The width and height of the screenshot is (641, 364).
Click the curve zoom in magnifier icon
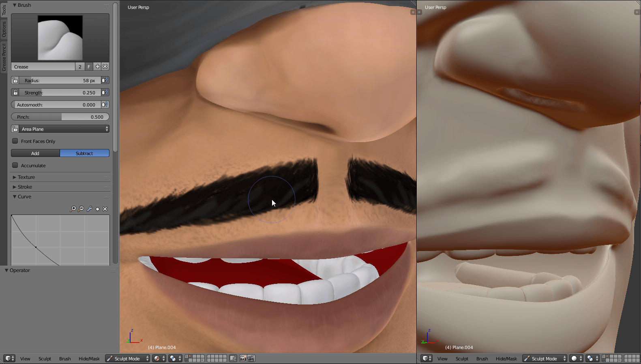pos(73,209)
